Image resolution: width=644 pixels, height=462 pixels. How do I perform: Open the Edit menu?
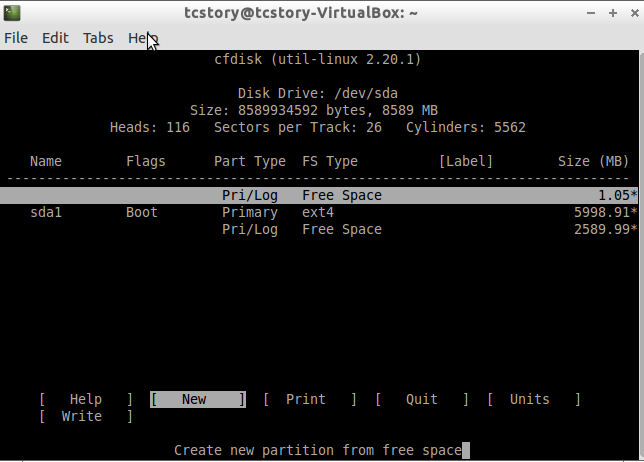click(55, 38)
